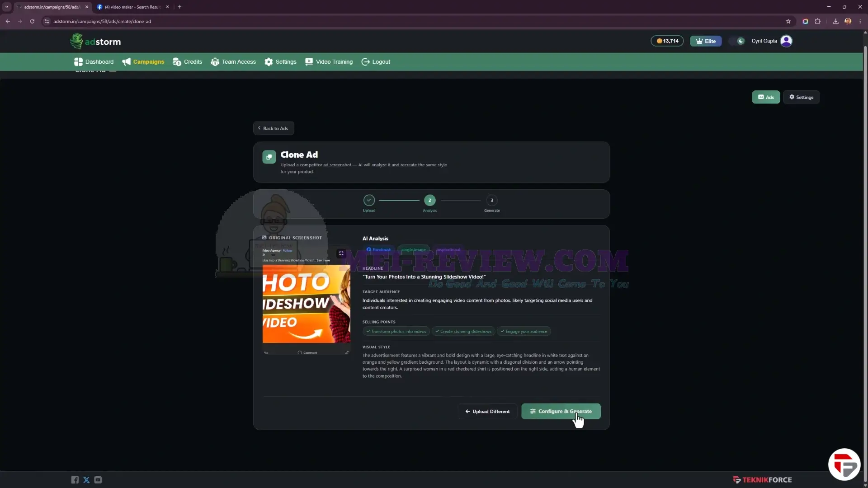868x488 pixels.
Task: Go back using Back to Ads
Action: (274, 128)
